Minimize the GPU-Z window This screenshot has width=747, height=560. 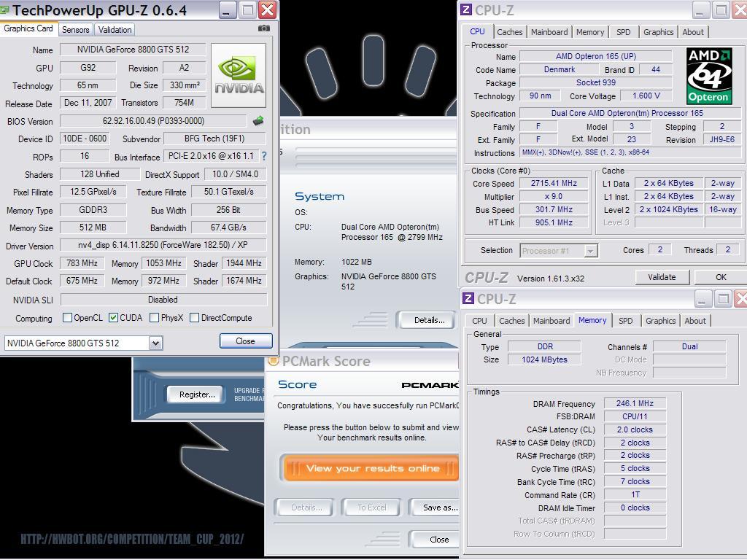tap(228, 10)
